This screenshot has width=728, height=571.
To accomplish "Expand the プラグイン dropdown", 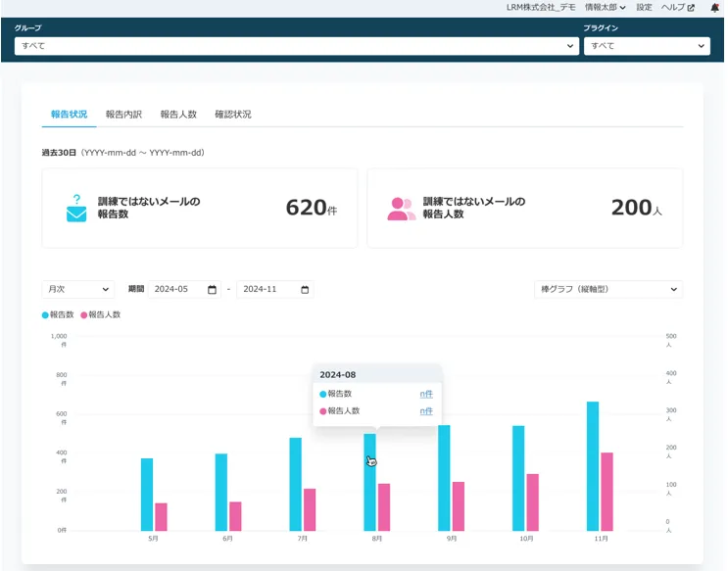I will coord(647,46).
